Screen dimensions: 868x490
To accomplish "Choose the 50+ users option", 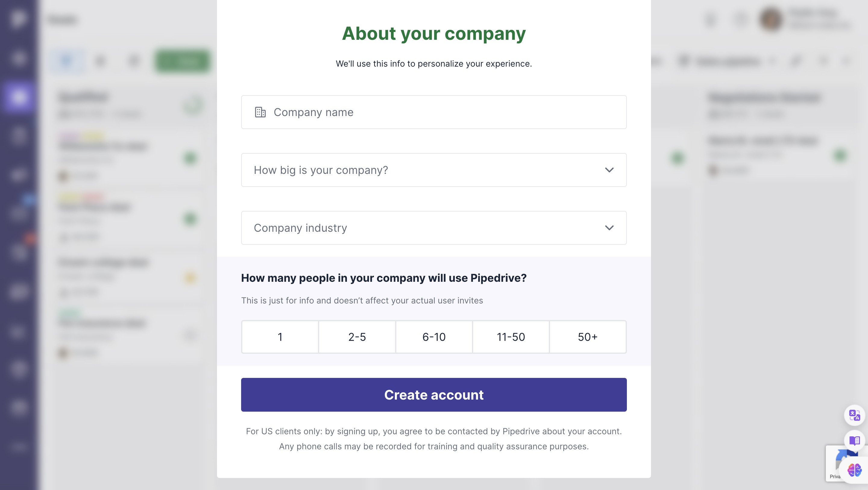I will tap(587, 337).
